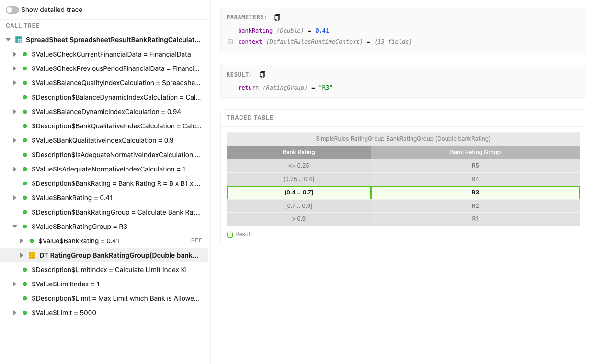Click green status dot of $Value$BankRatingGroup row

[25, 227]
